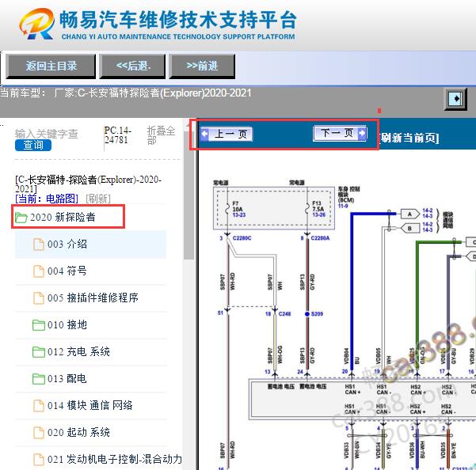The height and width of the screenshot is (470, 476).
Task: Open the 003 介绍 document
Action: [90, 244]
